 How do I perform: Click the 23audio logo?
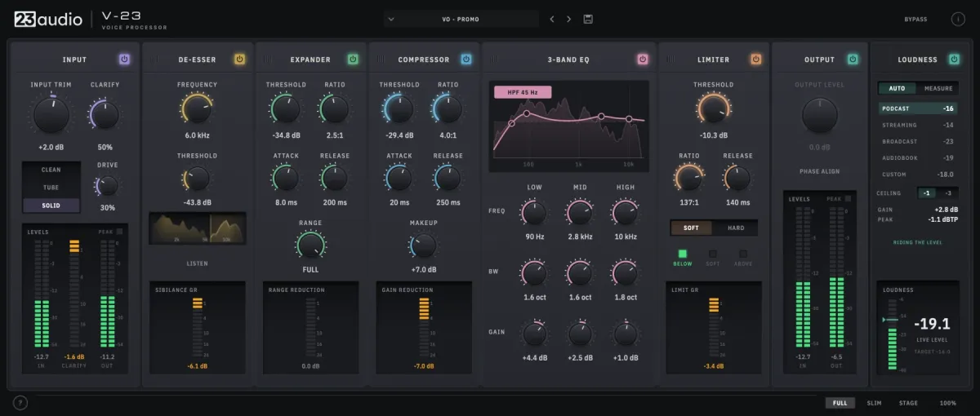(x=48, y=19)
